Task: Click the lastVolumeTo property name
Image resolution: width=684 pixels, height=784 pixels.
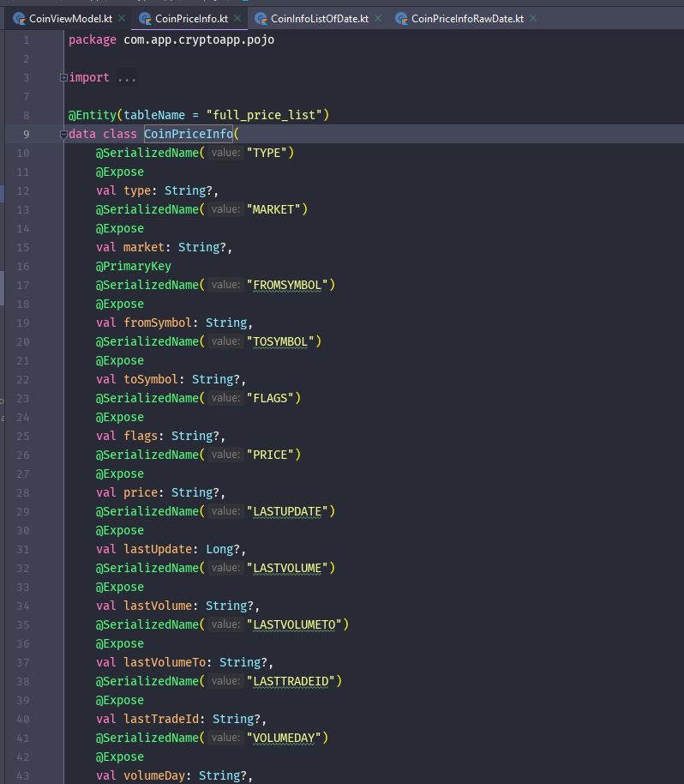Action: coord(165,662)
